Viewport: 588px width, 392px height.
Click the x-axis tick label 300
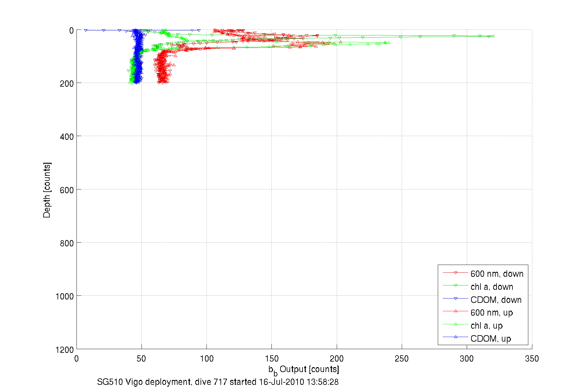point(467,359)
